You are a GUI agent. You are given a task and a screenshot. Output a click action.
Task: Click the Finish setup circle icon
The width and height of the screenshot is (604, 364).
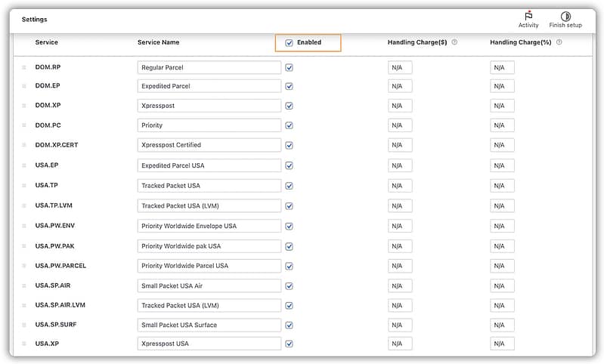pyautogui.click(x=565, y=17)
